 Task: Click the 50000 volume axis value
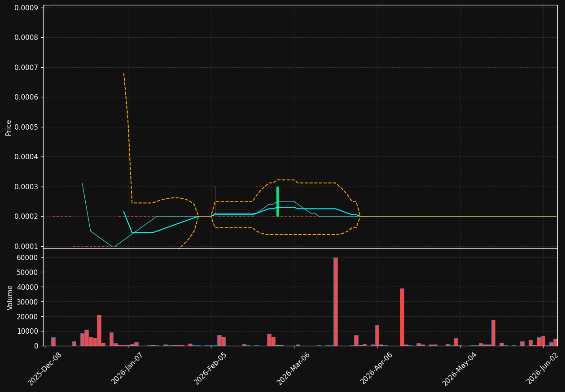(x=28, y=272)
